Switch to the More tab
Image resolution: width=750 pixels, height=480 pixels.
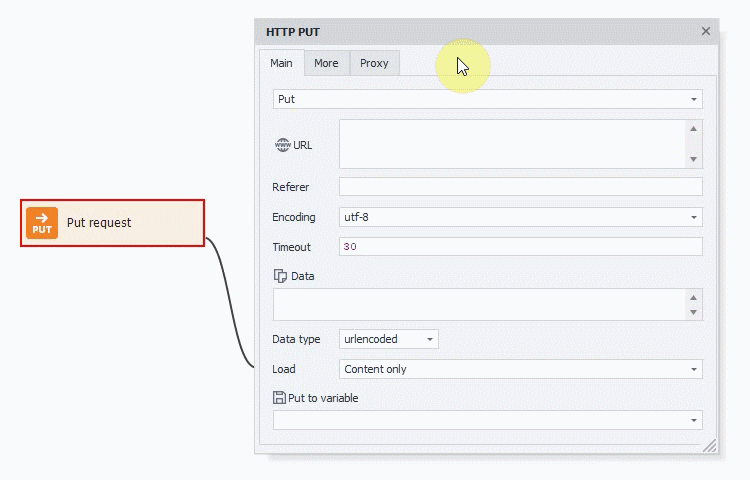click(x=326, y=63)
